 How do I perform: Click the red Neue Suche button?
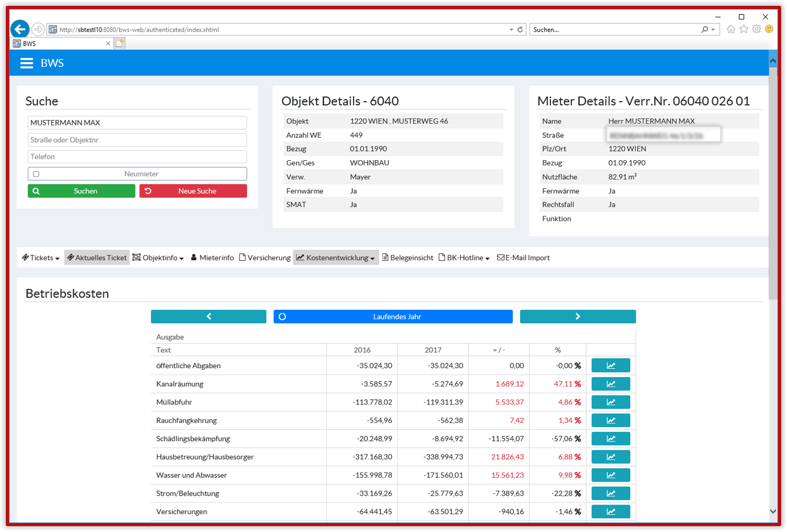point(193,191)
